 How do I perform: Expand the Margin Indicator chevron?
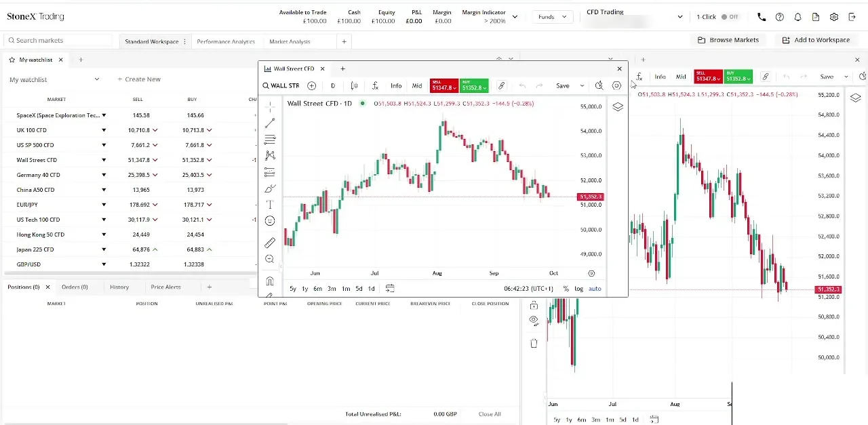(515, 17)
